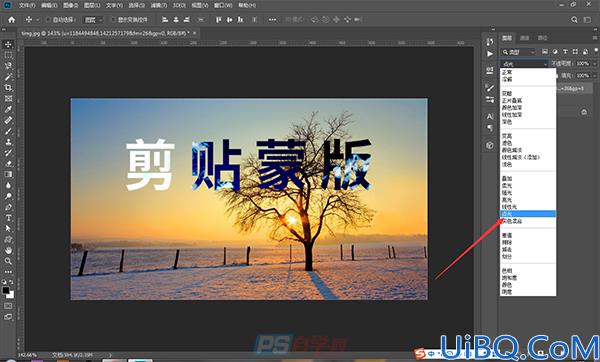Toggle filter for smart objects
The image size is (600, 362).
click(x=585, y=52)
